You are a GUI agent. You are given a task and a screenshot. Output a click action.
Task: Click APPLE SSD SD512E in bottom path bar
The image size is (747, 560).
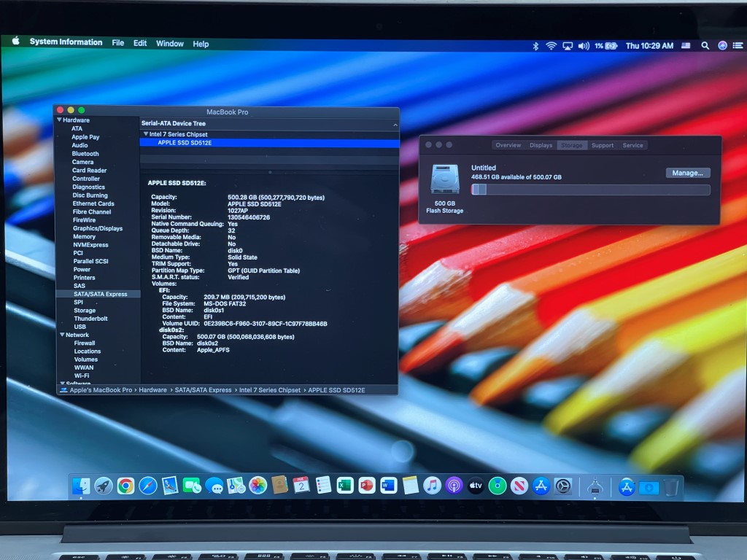(x=336, y=390)
